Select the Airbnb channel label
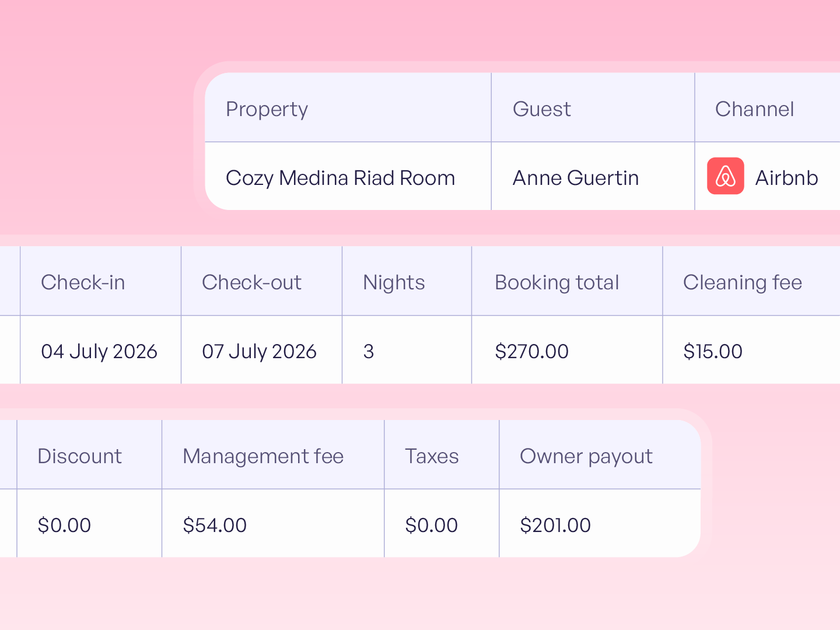 click(x=786, y=178)
